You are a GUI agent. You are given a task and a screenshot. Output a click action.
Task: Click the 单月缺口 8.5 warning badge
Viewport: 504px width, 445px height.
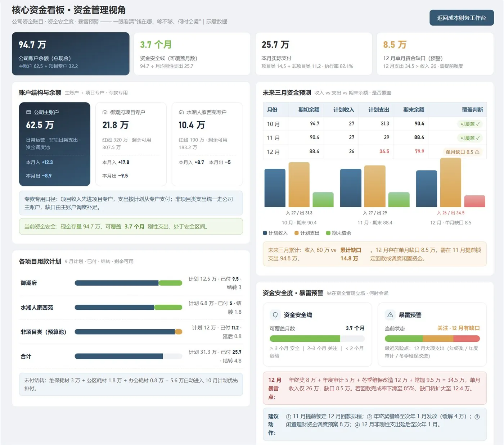[463, 152]
